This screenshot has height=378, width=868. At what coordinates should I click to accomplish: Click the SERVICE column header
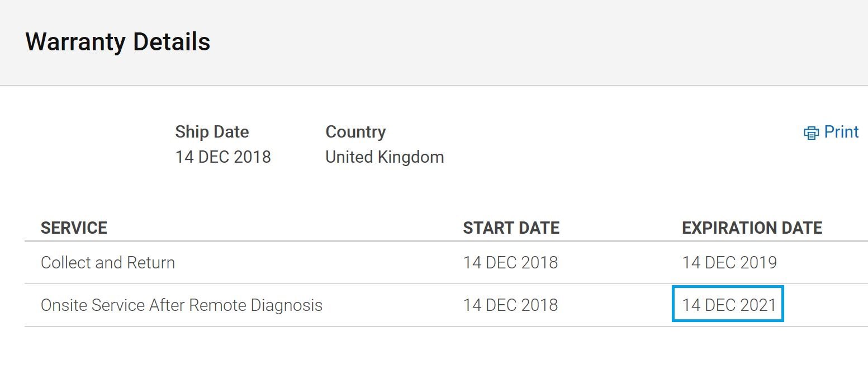click(74, 228)
